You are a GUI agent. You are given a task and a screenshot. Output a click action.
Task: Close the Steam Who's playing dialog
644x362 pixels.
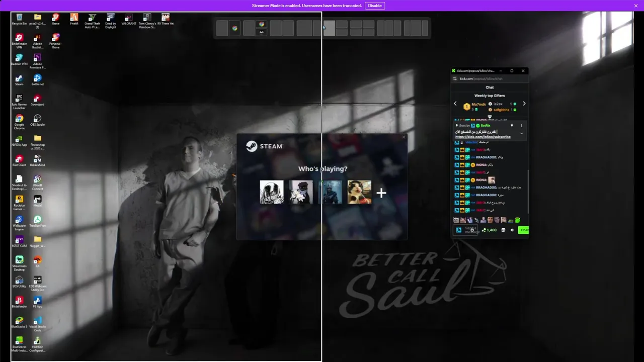tap(403, 137)
